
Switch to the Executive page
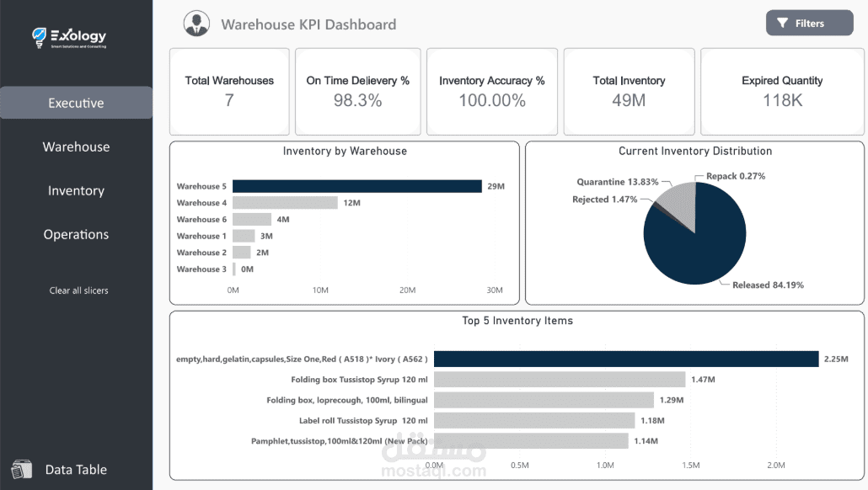[76, 103]
